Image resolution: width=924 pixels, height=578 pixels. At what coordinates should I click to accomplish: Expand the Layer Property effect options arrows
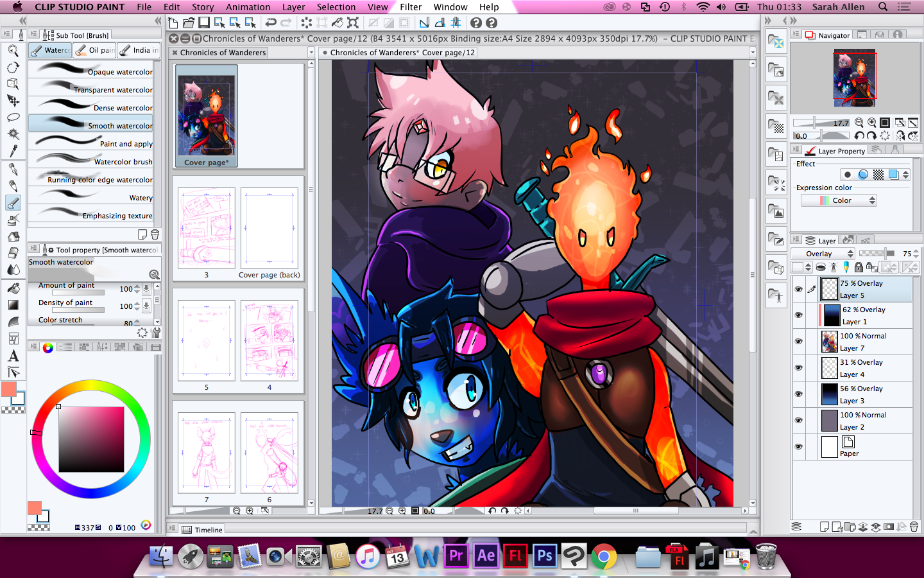(905, 175)
